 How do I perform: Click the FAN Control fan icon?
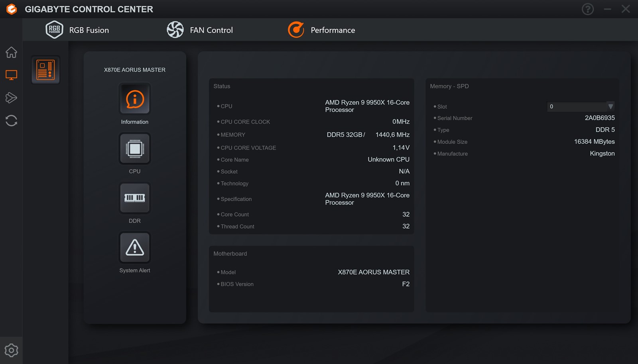175,30
